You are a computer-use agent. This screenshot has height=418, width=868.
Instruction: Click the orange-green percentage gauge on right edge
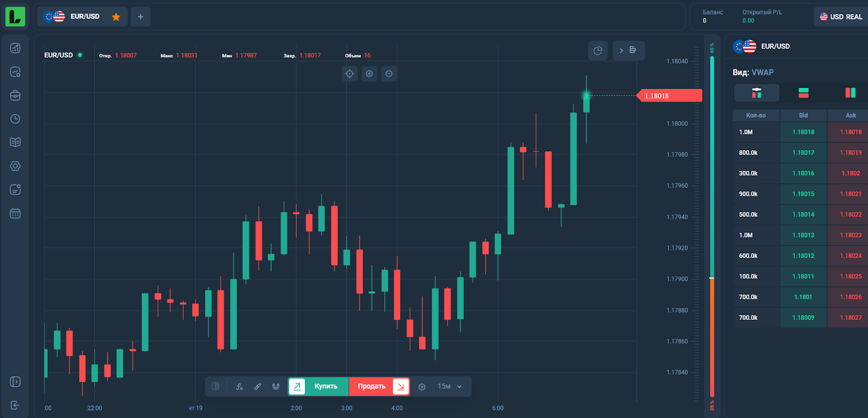coord(711,217)
